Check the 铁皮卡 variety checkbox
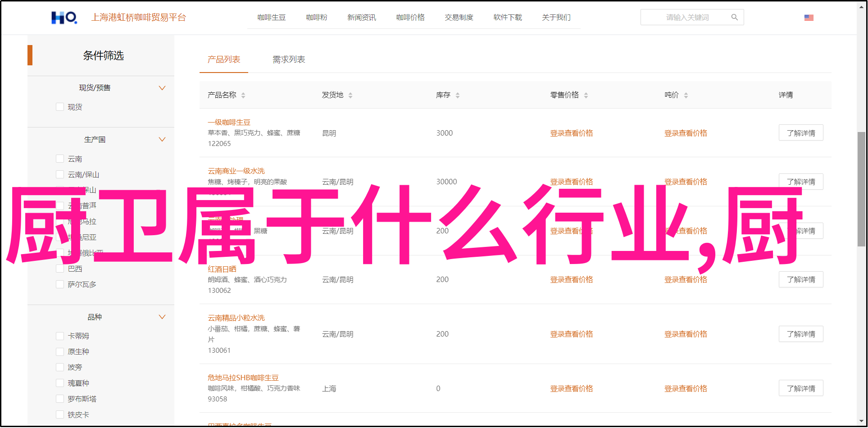The height and width of the screenshot is (428, 868). pos(60,414)
